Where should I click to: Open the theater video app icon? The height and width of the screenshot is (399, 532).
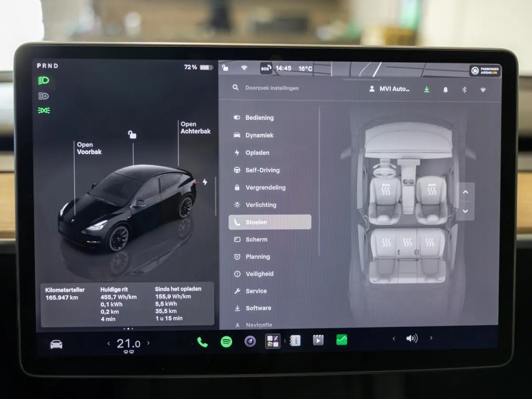[x=318, y=340]
